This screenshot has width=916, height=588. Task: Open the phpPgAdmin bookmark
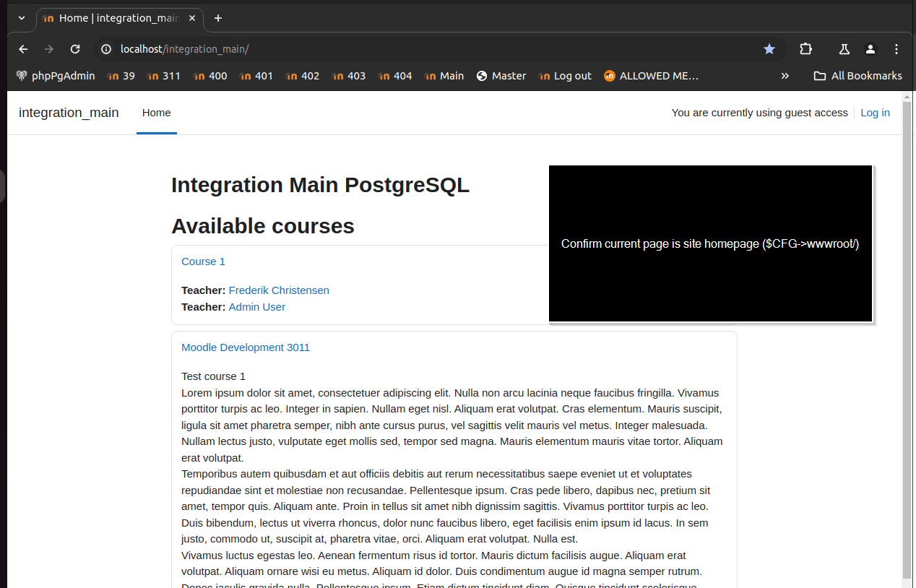coord(56,75)
